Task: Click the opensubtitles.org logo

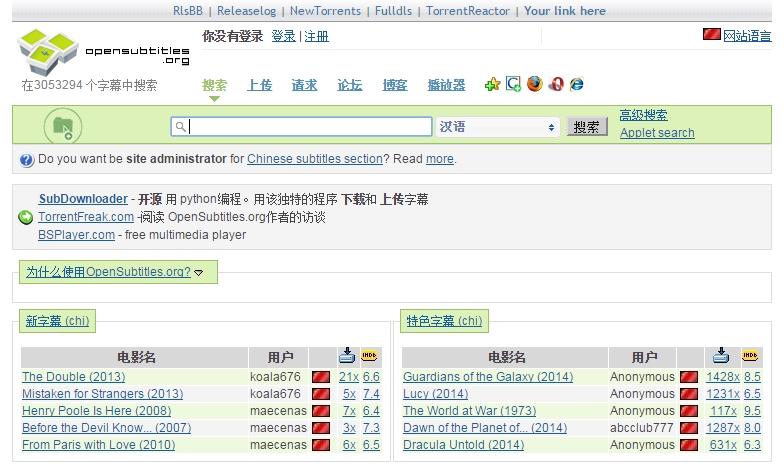Action: click(104, 52)
